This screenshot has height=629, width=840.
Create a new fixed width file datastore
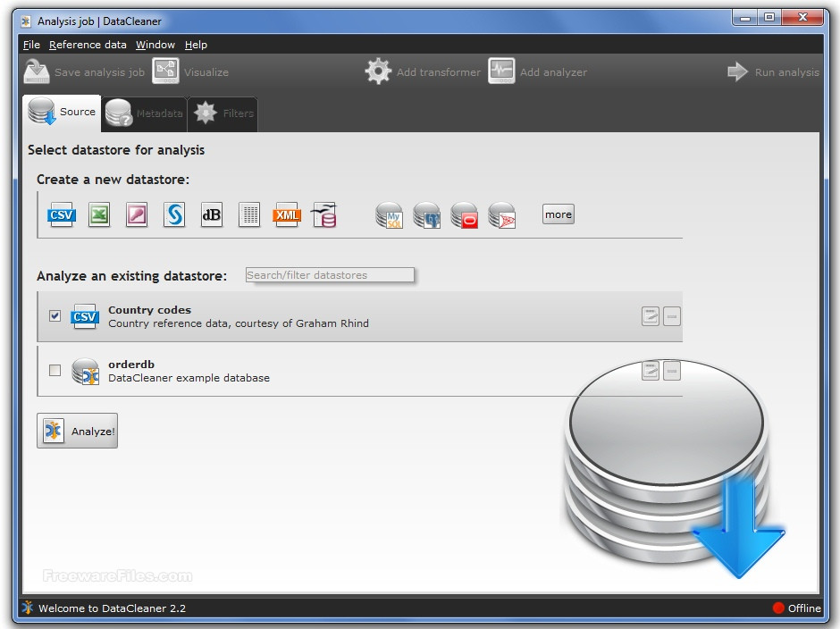(249, 214)
